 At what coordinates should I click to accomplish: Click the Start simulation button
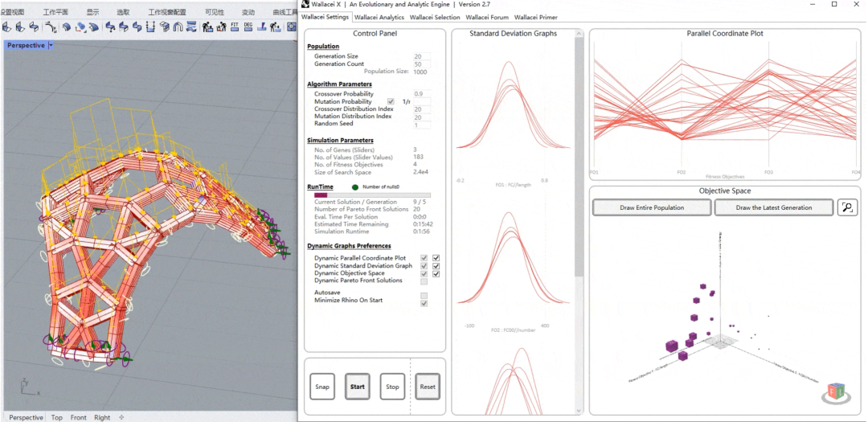(357, 387)
